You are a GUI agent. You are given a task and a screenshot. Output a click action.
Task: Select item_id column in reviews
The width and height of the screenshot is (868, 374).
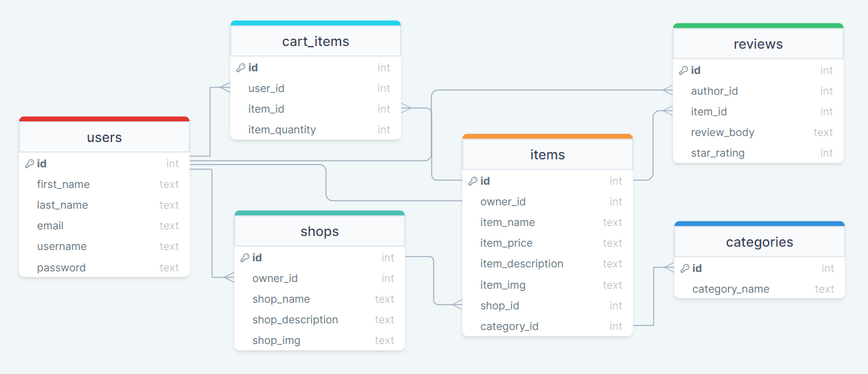click(x=759, y=111)
